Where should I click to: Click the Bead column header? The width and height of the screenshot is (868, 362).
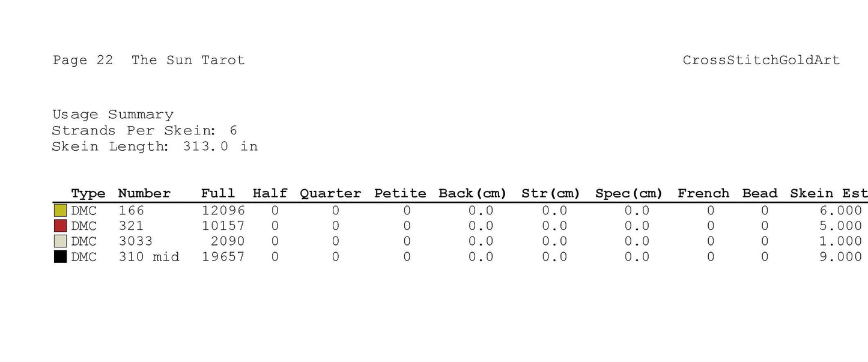tap(760, 193)
